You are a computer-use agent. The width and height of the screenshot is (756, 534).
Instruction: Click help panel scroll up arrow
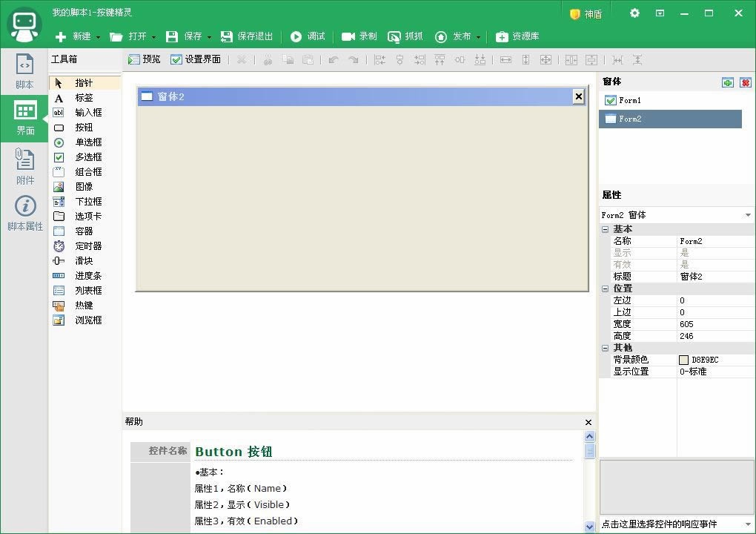(x=589, y=437)
